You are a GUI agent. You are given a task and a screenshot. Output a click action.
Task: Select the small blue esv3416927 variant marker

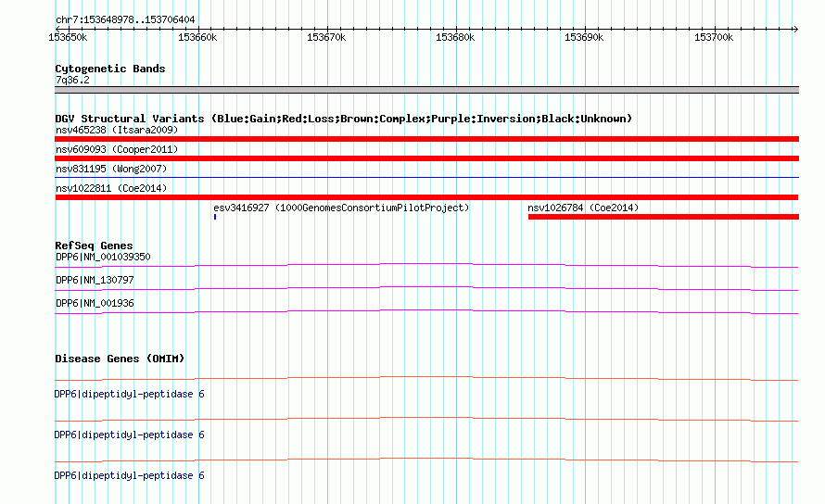215,217
